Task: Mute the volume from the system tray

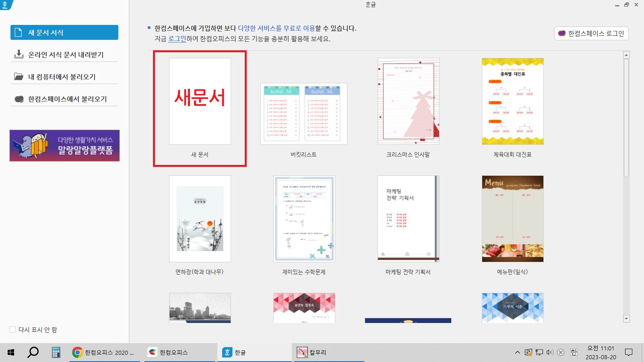Action: coord(549,352)
